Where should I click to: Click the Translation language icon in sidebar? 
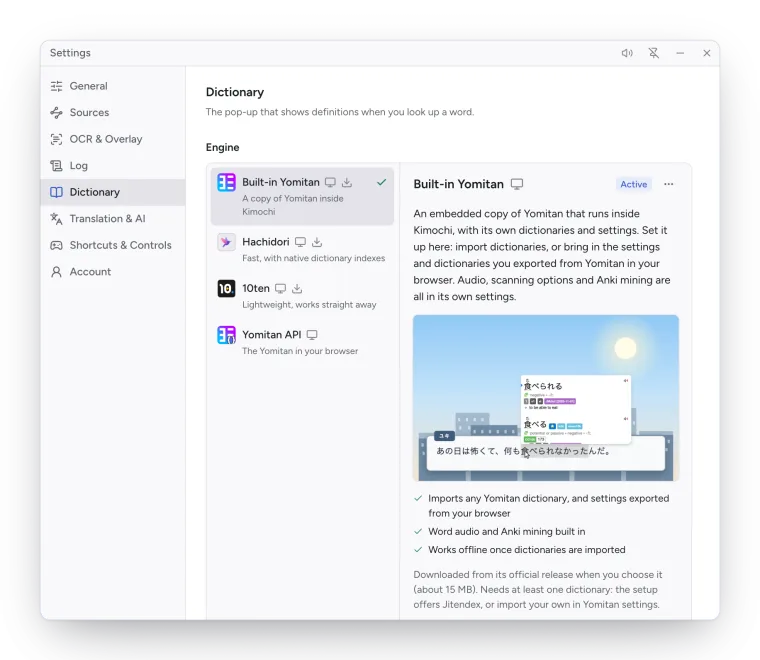(x=56, y=219)
